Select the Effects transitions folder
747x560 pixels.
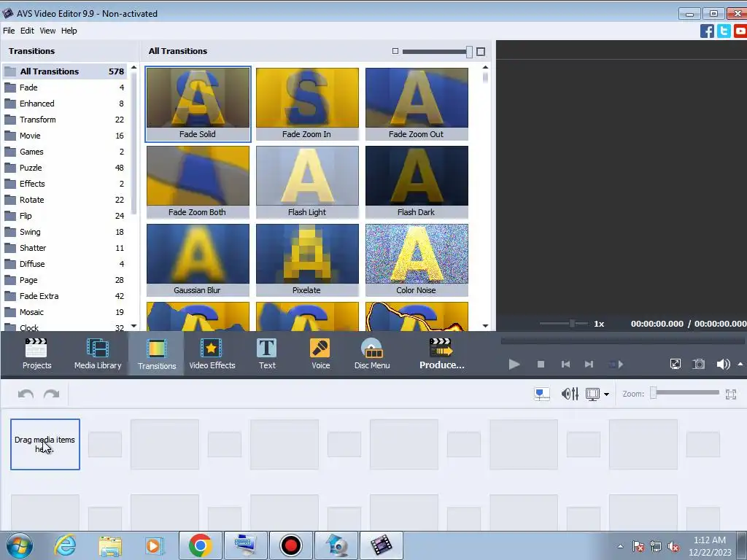[x=64, y=184]
